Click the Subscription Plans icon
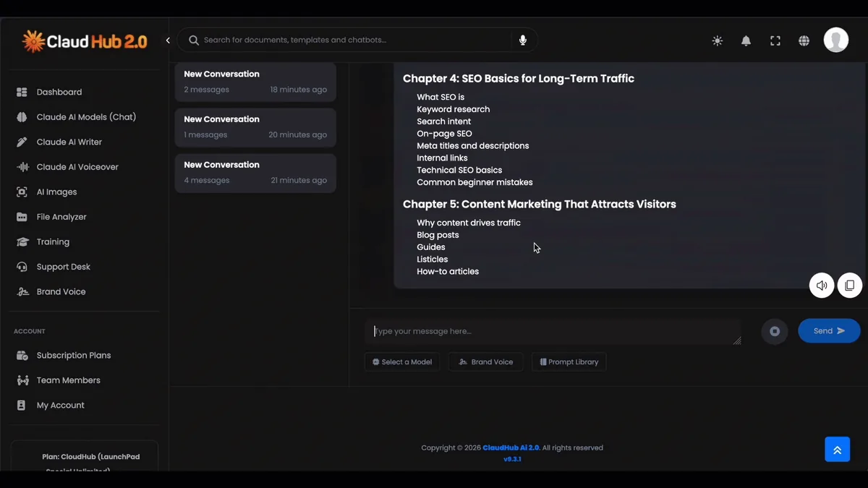This screenshot has width=868, height=488. point(22,356)
